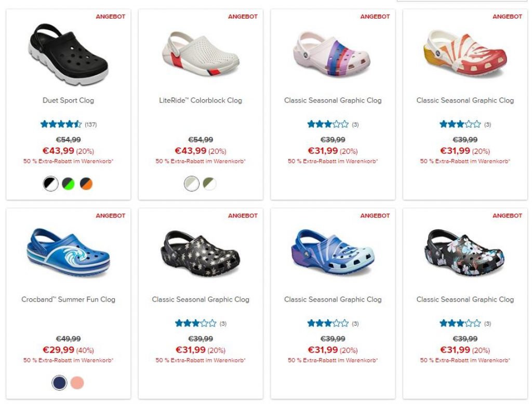Choose green color swatch for Duet Sport Clog

coord(68,184)
